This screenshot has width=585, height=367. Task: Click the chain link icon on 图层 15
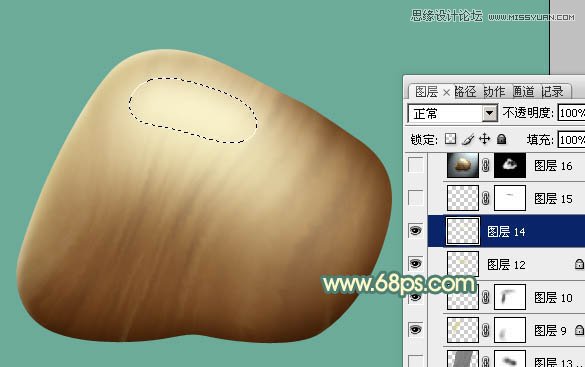pyautogui.click(x=486, y=198)
